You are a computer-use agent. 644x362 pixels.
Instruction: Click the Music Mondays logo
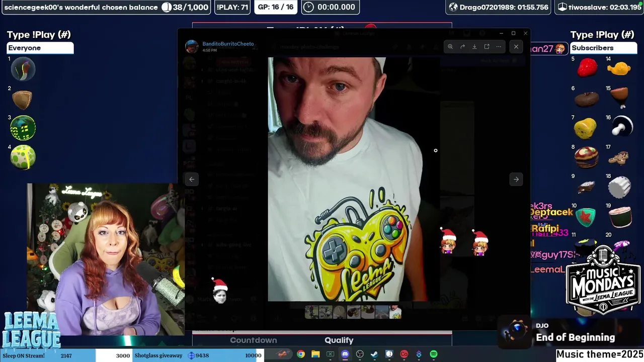click(603, 282)
